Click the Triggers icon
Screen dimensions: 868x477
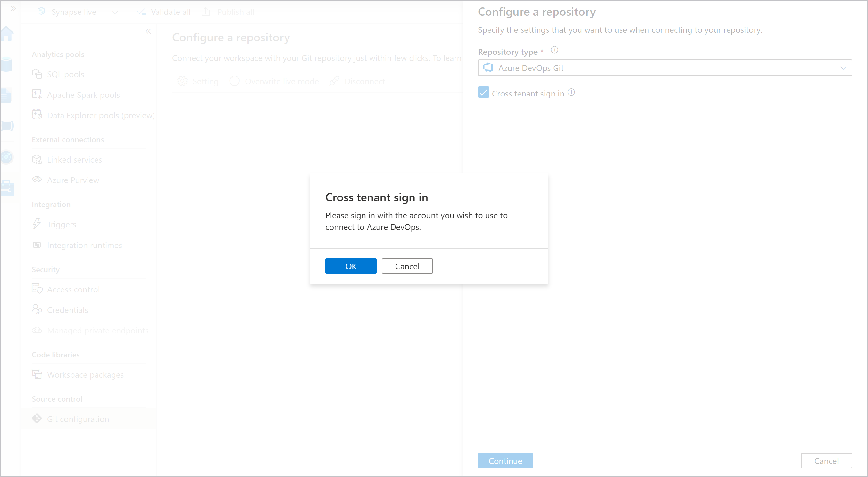(38, 223)
